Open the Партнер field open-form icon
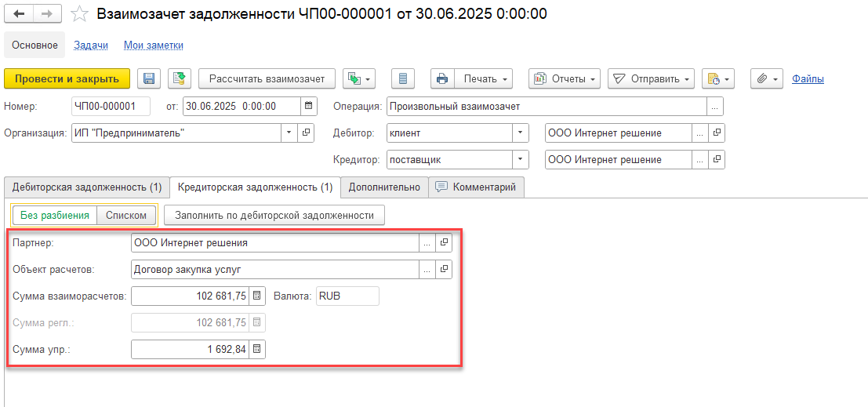The image size is (868, 407). [x=444, y=243]
